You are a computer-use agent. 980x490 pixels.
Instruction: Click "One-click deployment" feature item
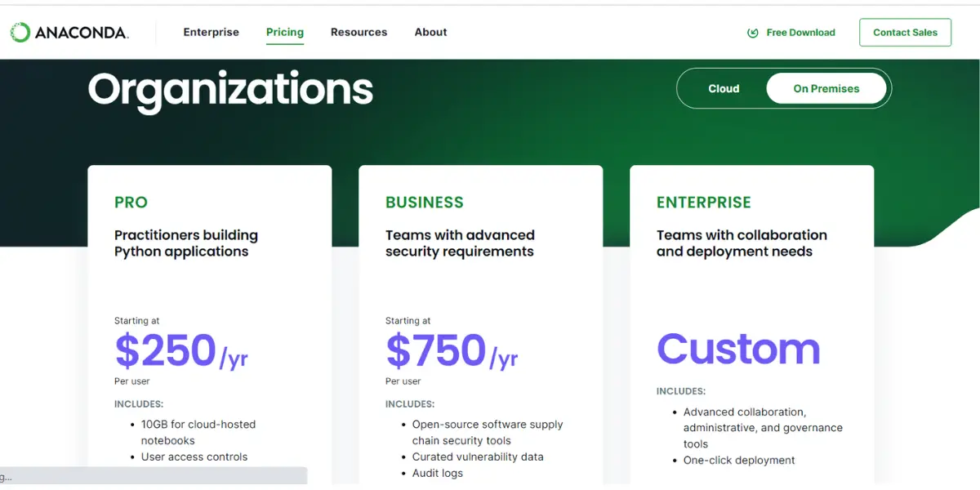739,461
